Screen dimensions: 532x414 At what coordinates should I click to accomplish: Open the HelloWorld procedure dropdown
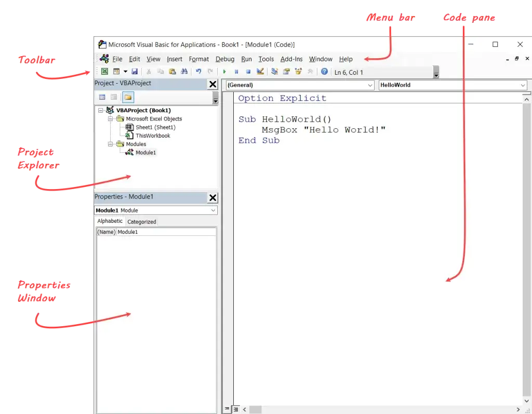[522, 85]
